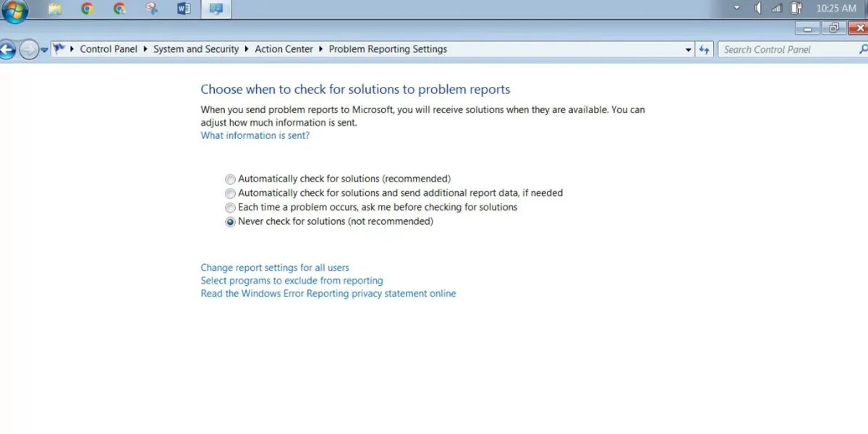The image size is (868, 434).
Task: Open the chevron next to Action Center breadcrumb
Action: pyautogui.click(x=319, y=48)
